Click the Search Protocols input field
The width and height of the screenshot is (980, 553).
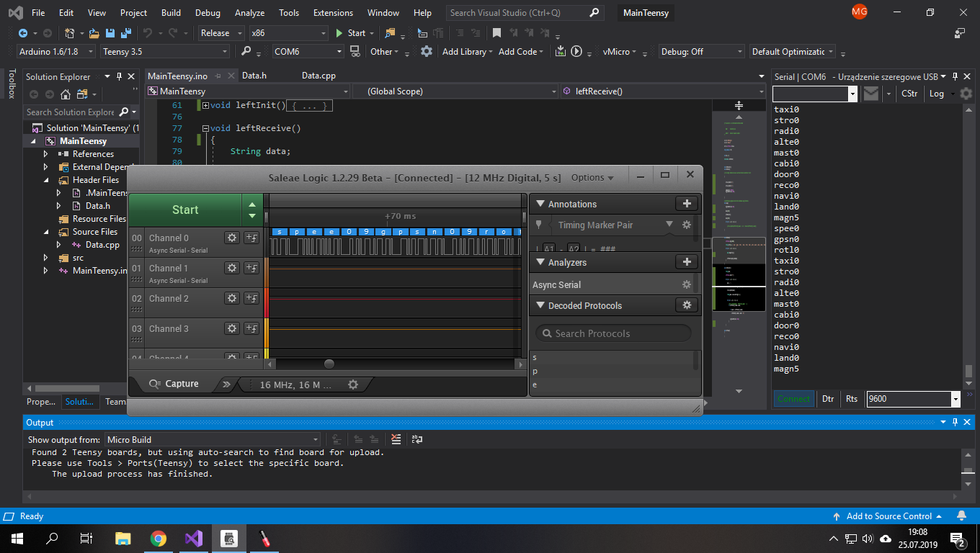tap(612, 333)
